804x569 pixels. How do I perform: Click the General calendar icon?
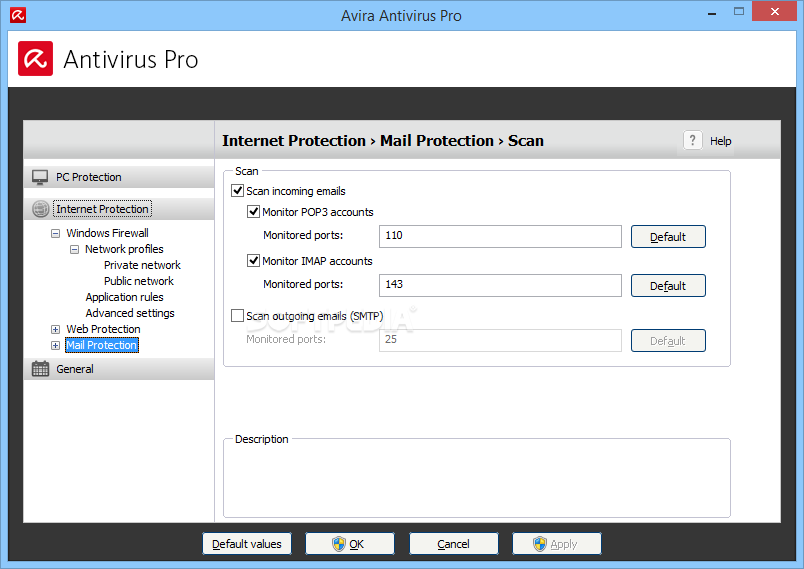(41, 369)
